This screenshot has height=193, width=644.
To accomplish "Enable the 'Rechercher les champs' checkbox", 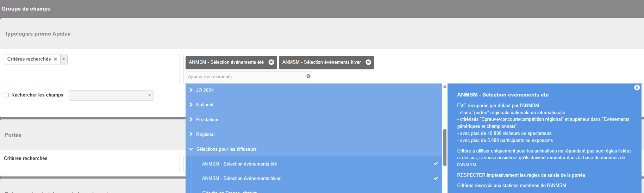I will [x=6, y=95].
